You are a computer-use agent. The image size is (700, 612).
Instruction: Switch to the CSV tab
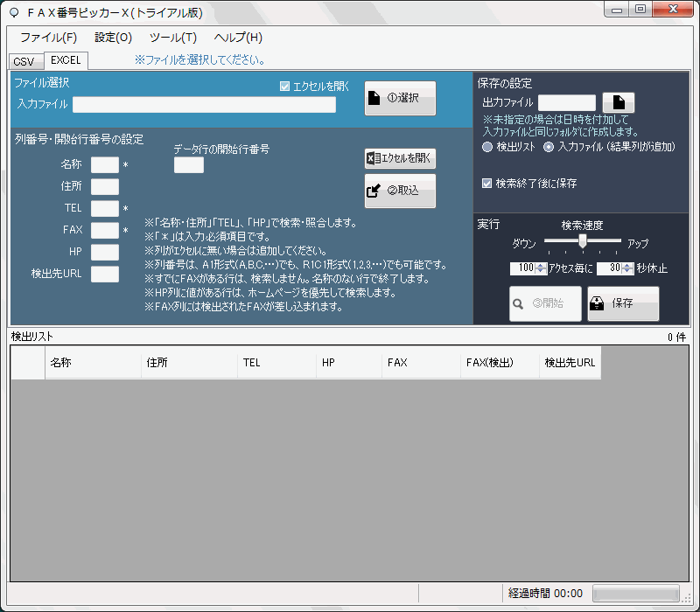[24, 61]
